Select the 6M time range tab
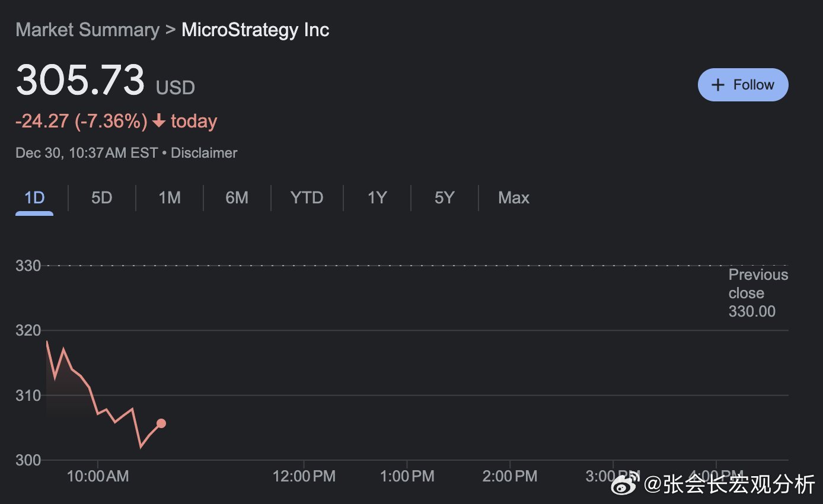823x504 pixels. click(237, 197)
